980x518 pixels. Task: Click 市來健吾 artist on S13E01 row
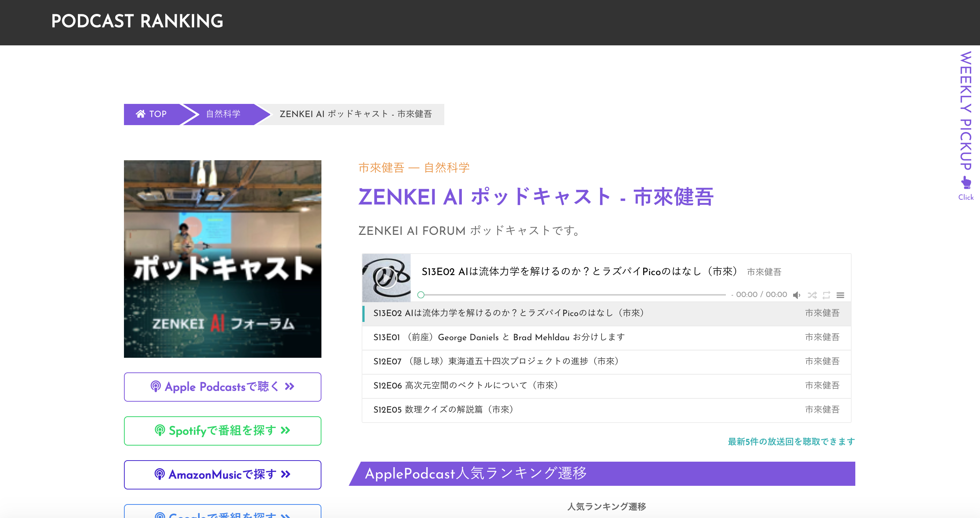[x=822, y=337]
